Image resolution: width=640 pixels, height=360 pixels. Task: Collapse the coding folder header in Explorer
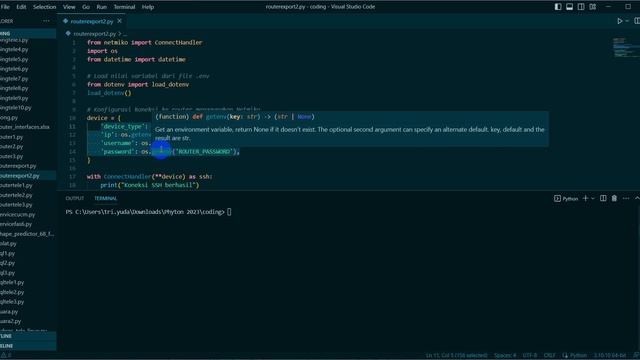pos(28,33)
